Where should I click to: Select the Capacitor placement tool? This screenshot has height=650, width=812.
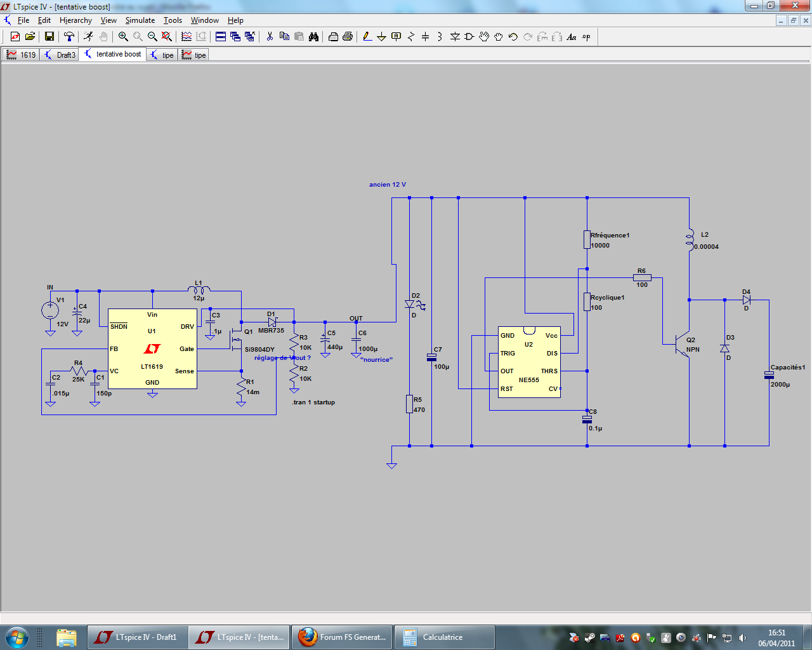[x=425, y=37]
